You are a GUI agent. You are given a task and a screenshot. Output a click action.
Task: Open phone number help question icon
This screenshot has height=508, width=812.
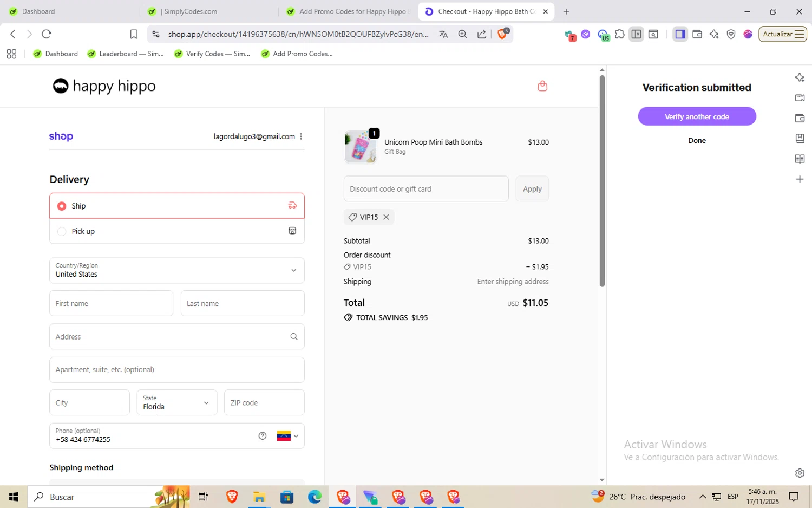pyautogui.click(x=263, y=436)
